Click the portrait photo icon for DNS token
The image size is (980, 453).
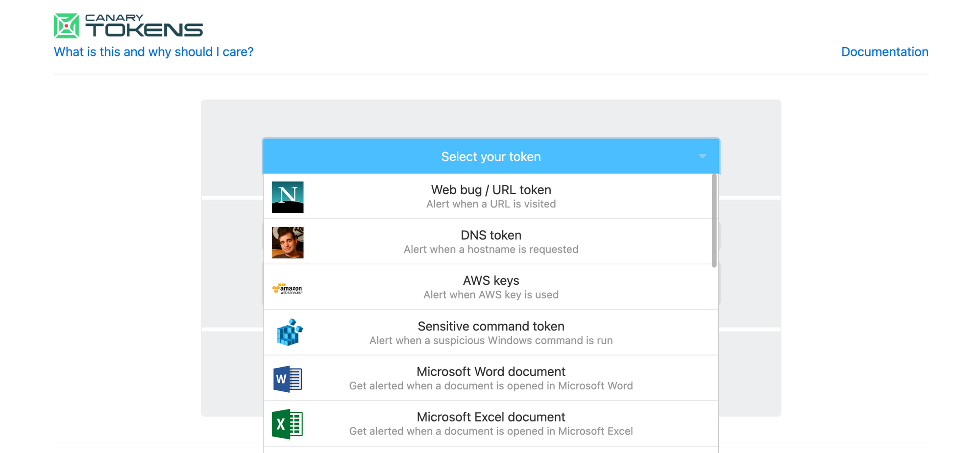point(288,243)
